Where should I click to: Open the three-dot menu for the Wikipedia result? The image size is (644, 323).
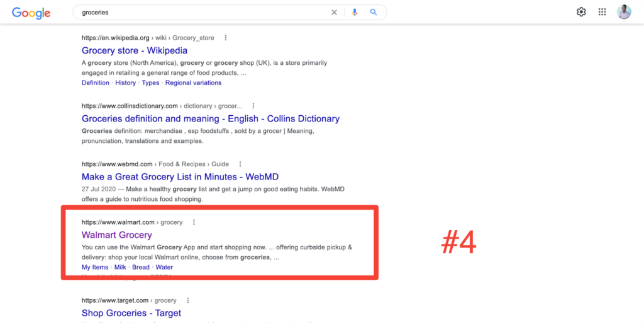226,38
